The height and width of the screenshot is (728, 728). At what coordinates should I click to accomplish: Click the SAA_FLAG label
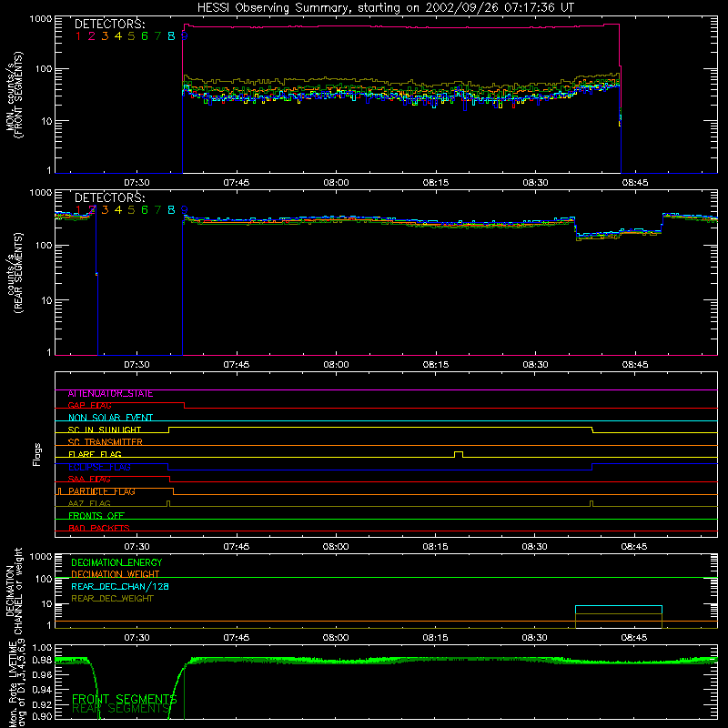coord(89,480)
